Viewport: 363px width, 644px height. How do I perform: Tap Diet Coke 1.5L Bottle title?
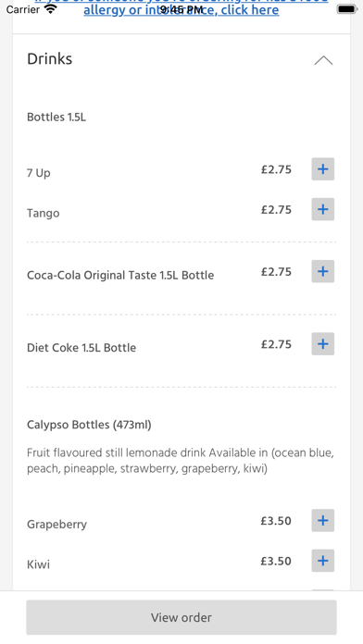81,348
